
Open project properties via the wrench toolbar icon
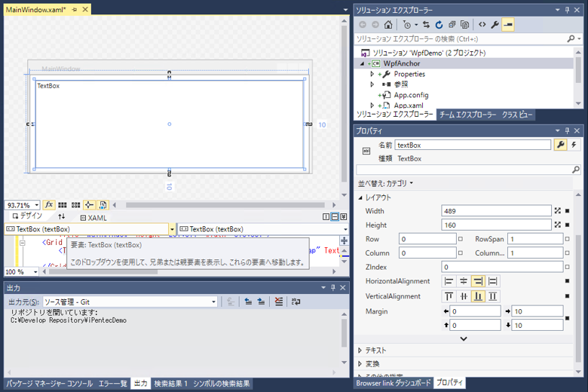(495, 25)
